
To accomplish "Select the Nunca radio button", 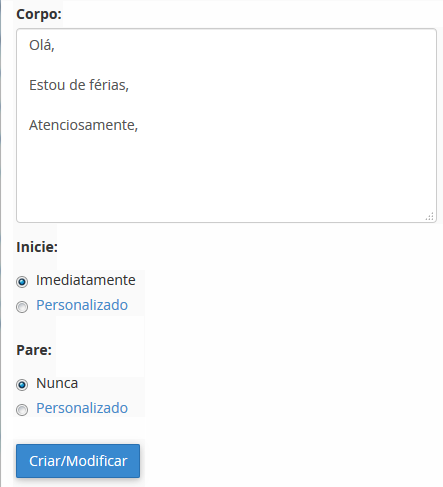I will point(22,385).
